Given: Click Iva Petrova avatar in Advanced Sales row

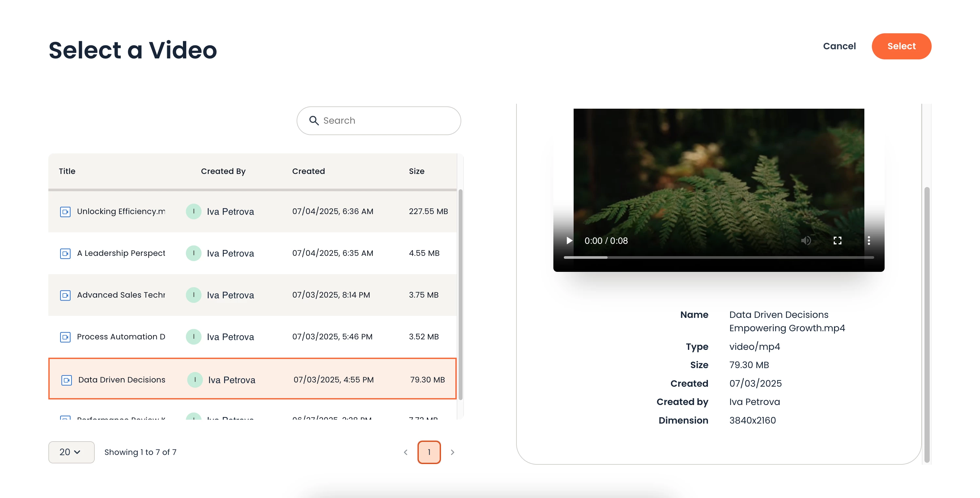Looking at the screenshot, I should click(194, 295).
